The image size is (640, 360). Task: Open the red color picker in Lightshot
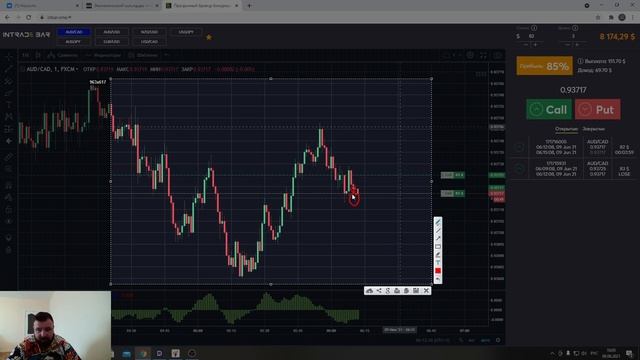click(438, 271)
